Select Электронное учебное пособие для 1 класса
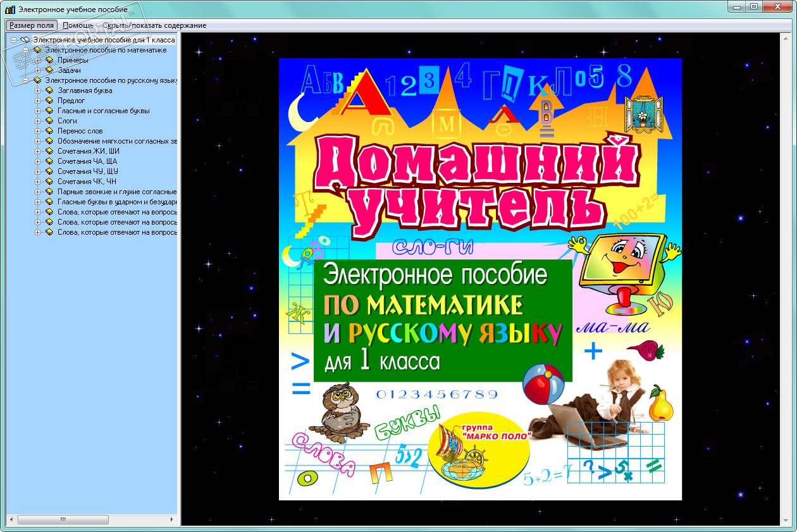 pyautogui.click(x=104, y=40)
